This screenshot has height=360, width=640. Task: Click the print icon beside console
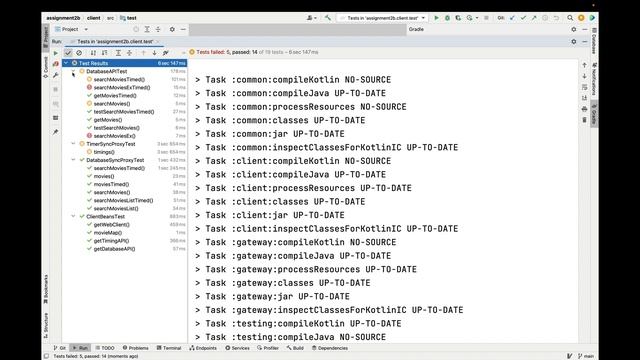pyautogui.click(x=584, y=109)
